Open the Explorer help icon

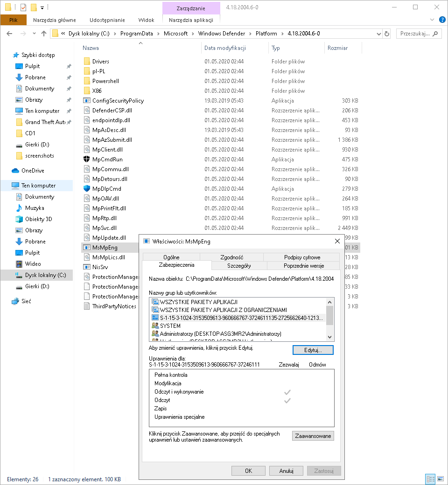pyautogui.click(x=442, y=20)
